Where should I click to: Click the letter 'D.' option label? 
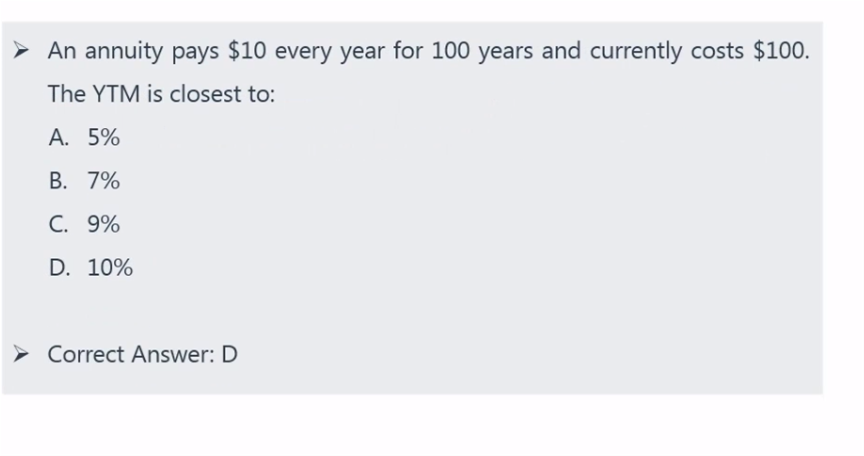[60, 268]
